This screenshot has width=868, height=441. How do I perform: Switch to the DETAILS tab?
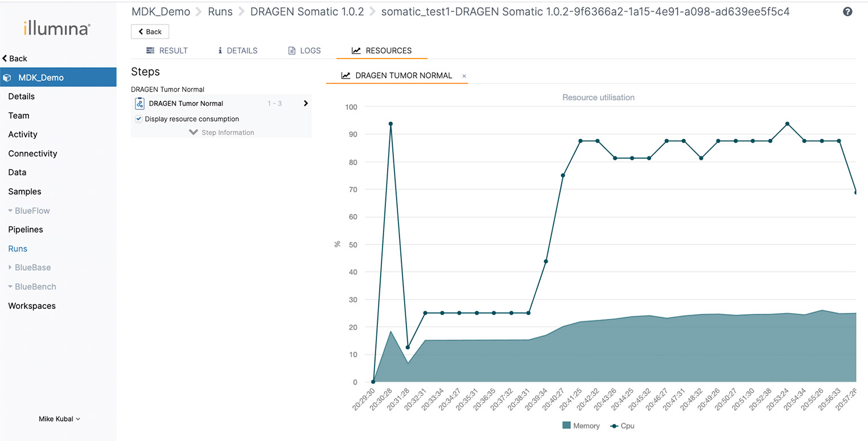(x=237, y=51)
